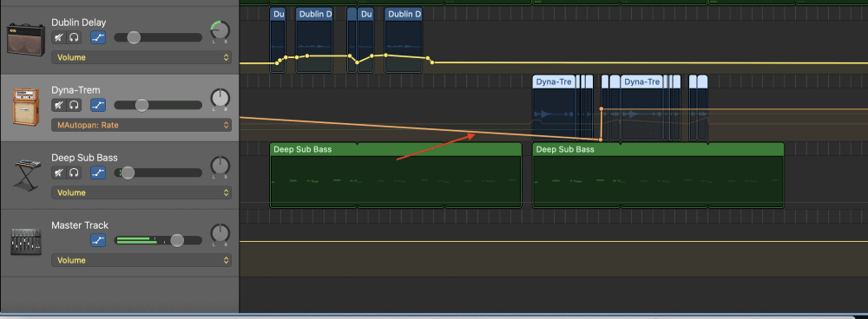
Task: Click the Dyna-Trem pan knob
Action: pos(220,99)
